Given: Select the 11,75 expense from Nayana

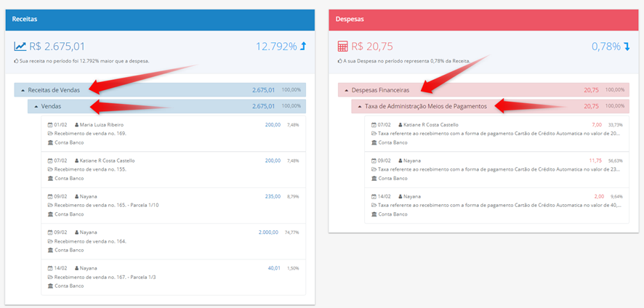Looking at the screenshot, I should pos(595,161).
